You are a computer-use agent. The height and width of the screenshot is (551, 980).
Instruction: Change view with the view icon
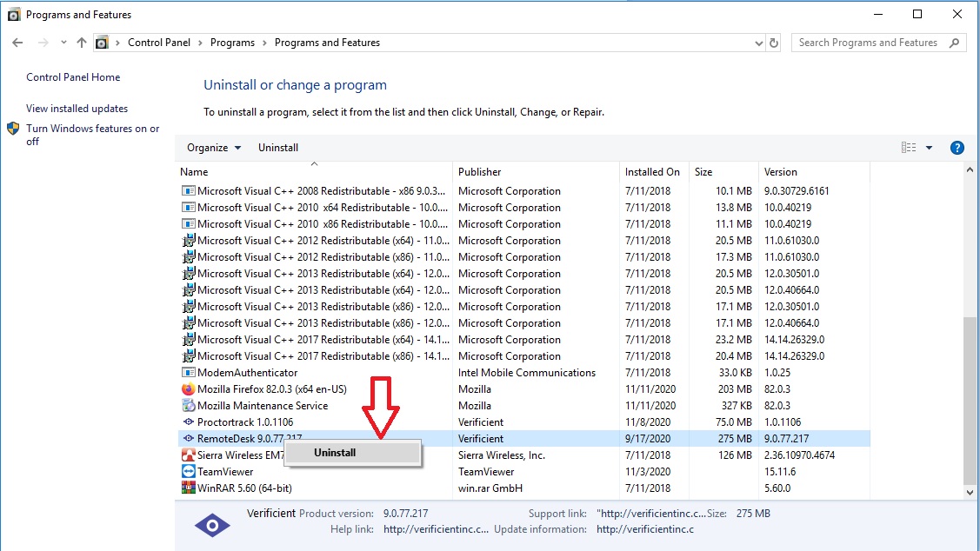[x=909, y=148]
